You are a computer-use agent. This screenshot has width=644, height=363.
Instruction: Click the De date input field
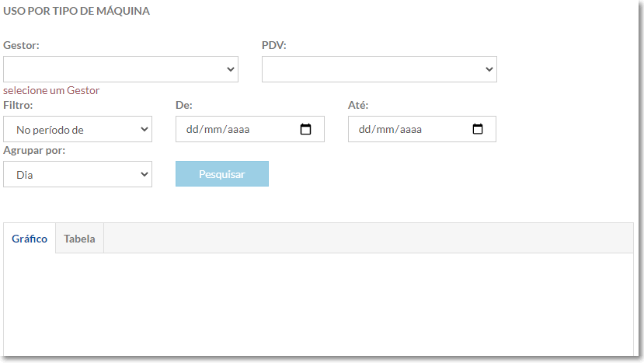point(250,129)
